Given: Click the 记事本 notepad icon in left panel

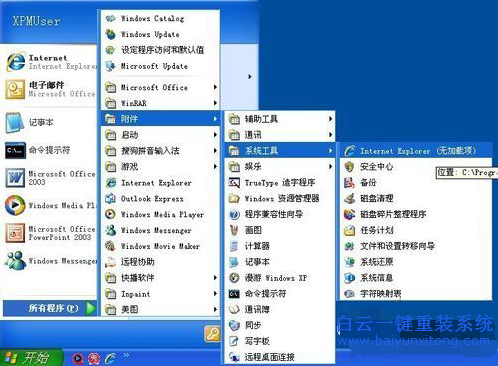Looking at the screenshot, I should pos(14,122).
